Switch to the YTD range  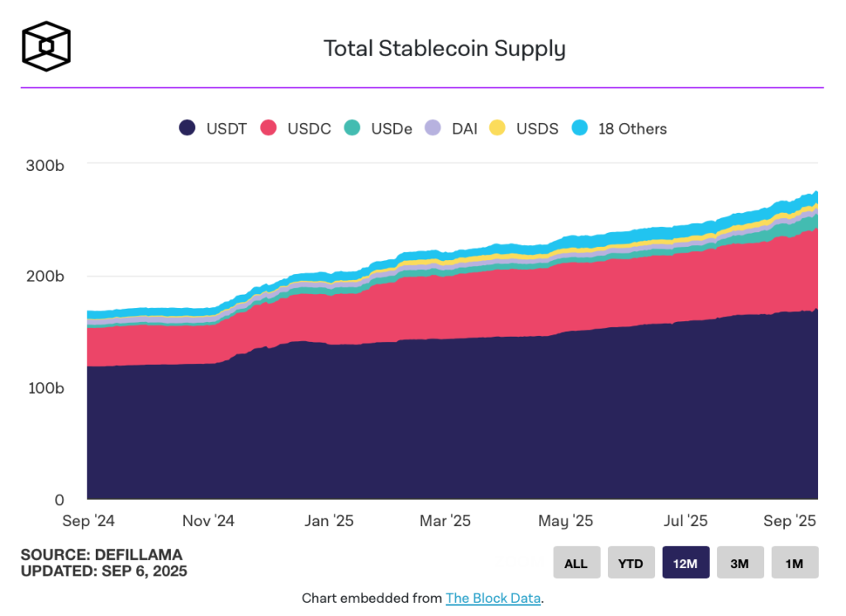tap(630, 562)
